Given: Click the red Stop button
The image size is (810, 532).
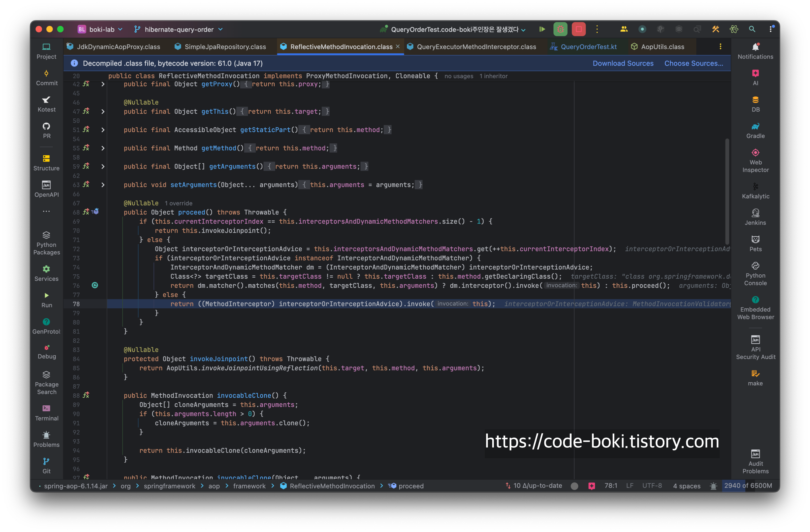Looking at the screenshot, I should 579,29.
